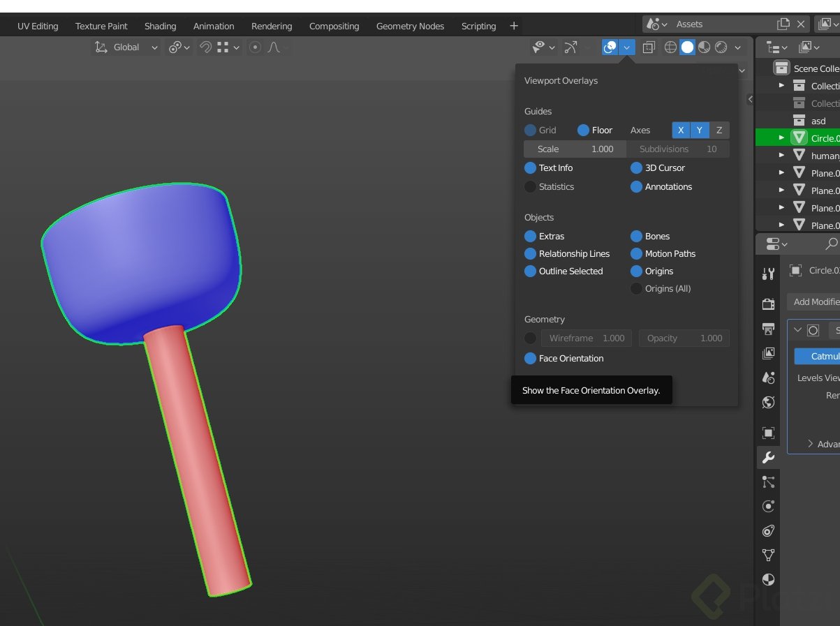
Task: Toggle the Motion Paths checkbox
Action: [x=636, y=253]
